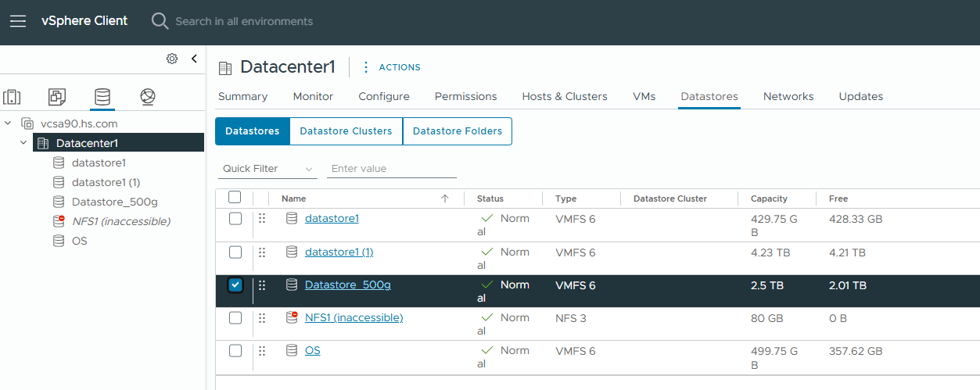Select datastore1 in the navigator tree
980x390 pixels.
point(99,163)
